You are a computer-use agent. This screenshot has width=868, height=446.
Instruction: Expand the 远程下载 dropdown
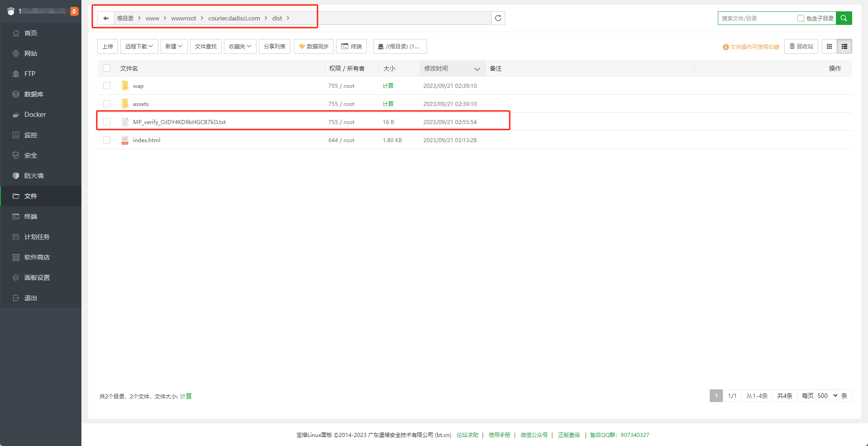(139, 46)
